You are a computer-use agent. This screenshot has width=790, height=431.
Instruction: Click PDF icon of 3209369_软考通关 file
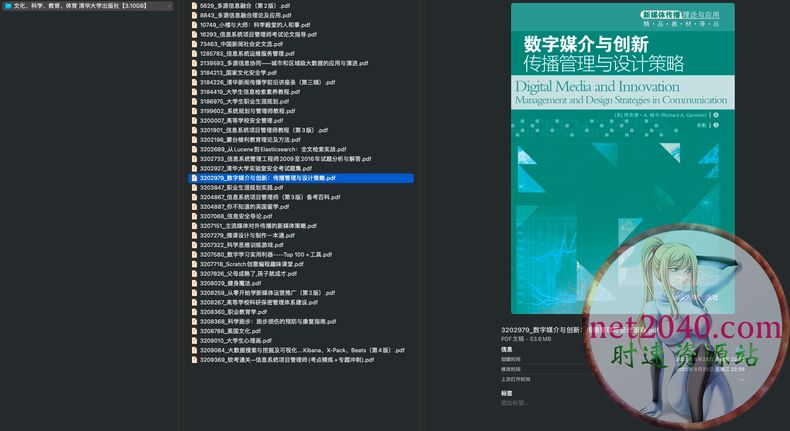[195, 360]
